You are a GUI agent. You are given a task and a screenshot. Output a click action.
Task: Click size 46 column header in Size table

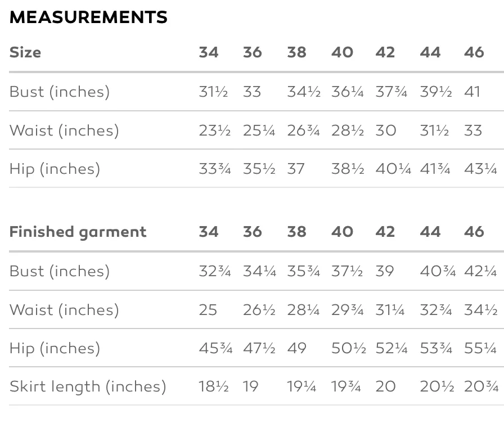[474, 52]
